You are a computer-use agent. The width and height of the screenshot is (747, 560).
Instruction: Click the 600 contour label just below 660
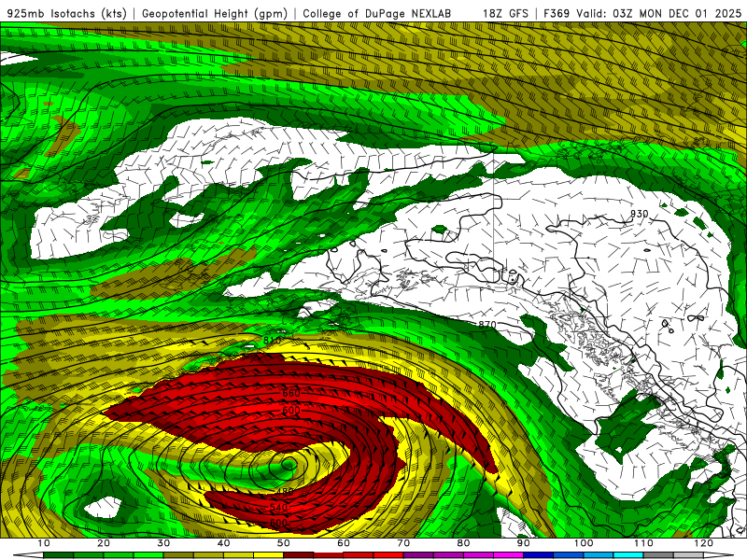point(291,410)
